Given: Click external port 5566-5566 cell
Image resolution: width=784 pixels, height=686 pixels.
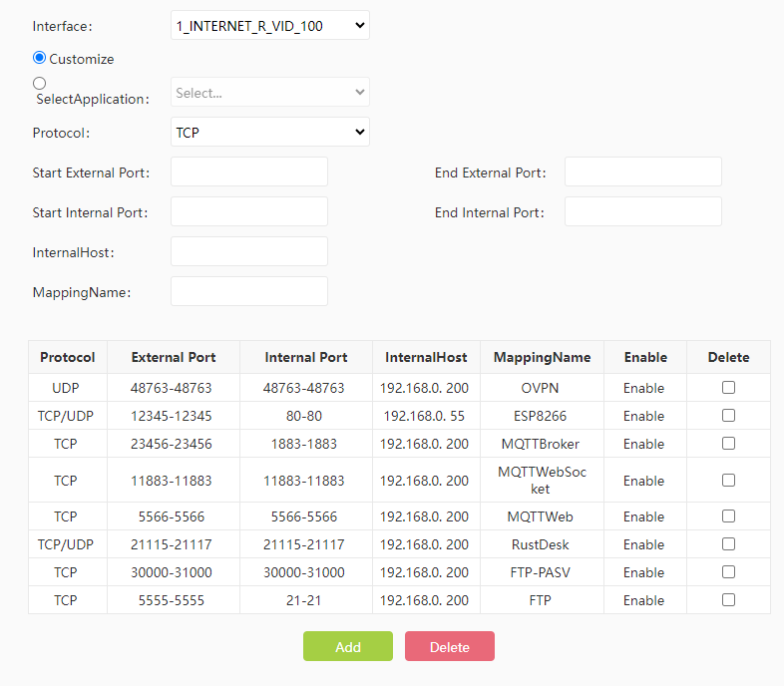Looking at the screenshot, I should tap(172, 516).
